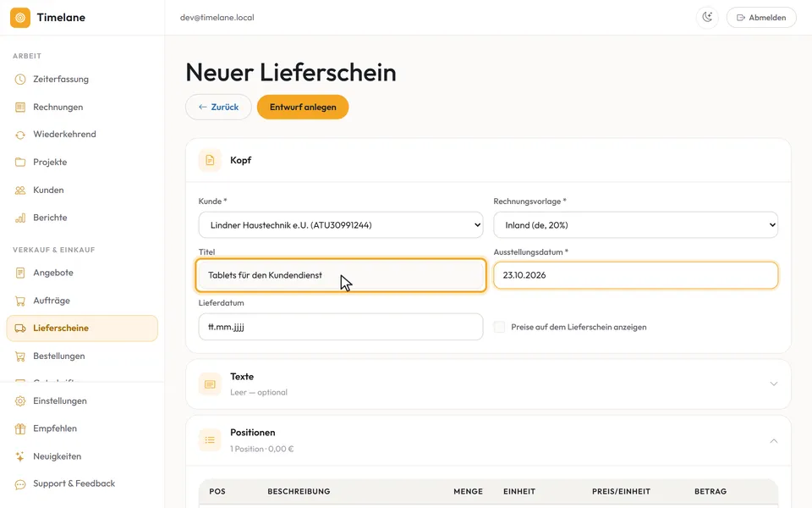Viewport: 812px width, 508px height.
Task: Click the Lieferscheine truck icon
Action: 20,329
